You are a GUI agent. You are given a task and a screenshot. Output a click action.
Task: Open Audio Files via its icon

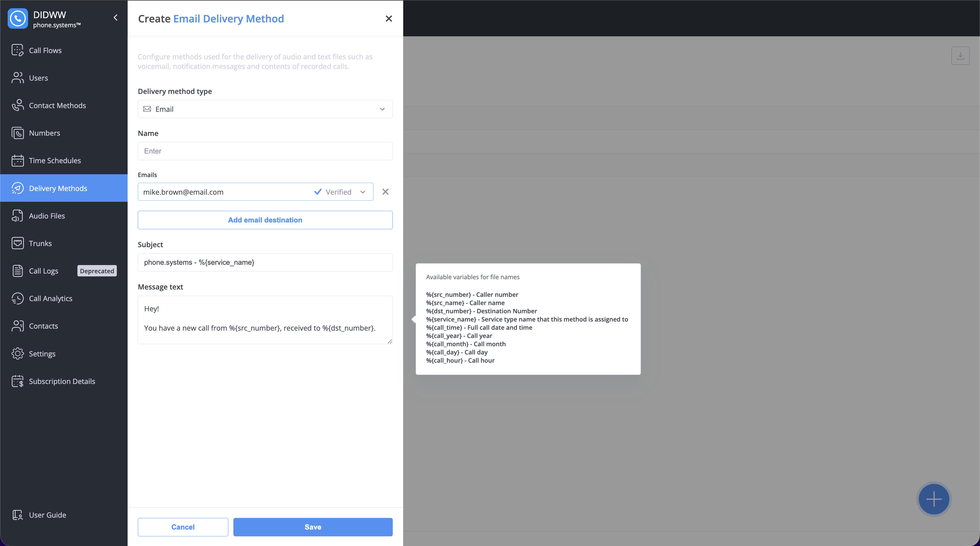(18, 216)
